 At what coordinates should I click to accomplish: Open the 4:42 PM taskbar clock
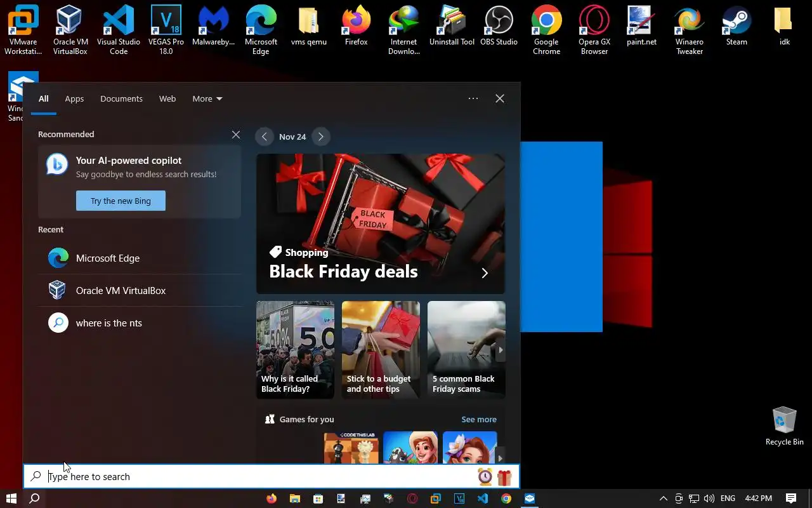tap(759, 498)
